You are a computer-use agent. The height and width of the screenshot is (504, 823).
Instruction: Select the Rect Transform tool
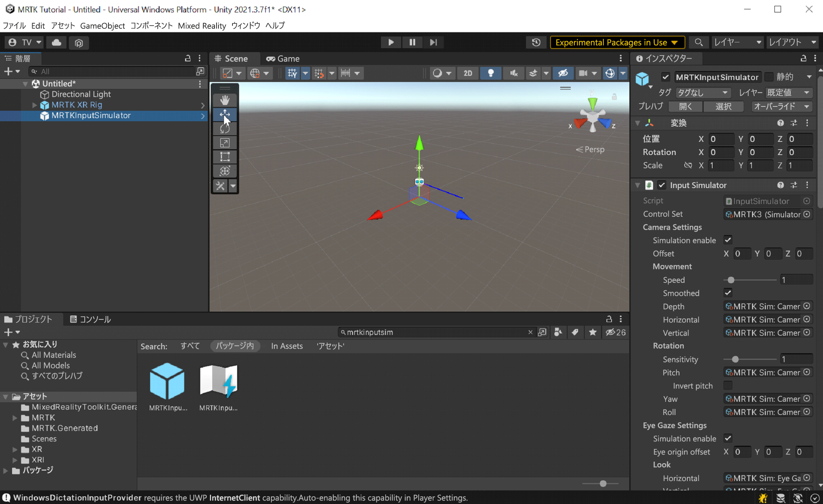tap(225, 156)
